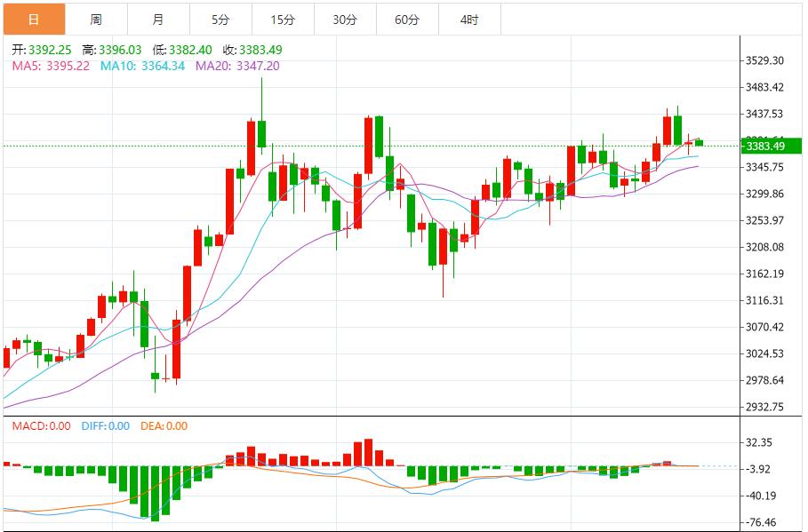Open the 60分 timeframe tab

point(408,20)
